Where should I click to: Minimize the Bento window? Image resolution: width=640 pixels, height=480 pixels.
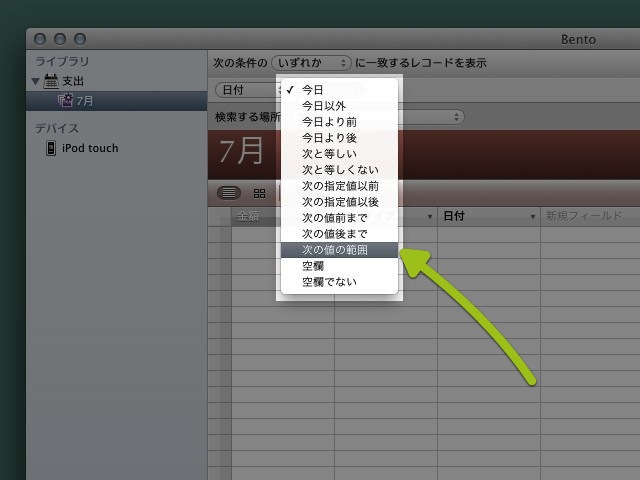click(60, 39)
